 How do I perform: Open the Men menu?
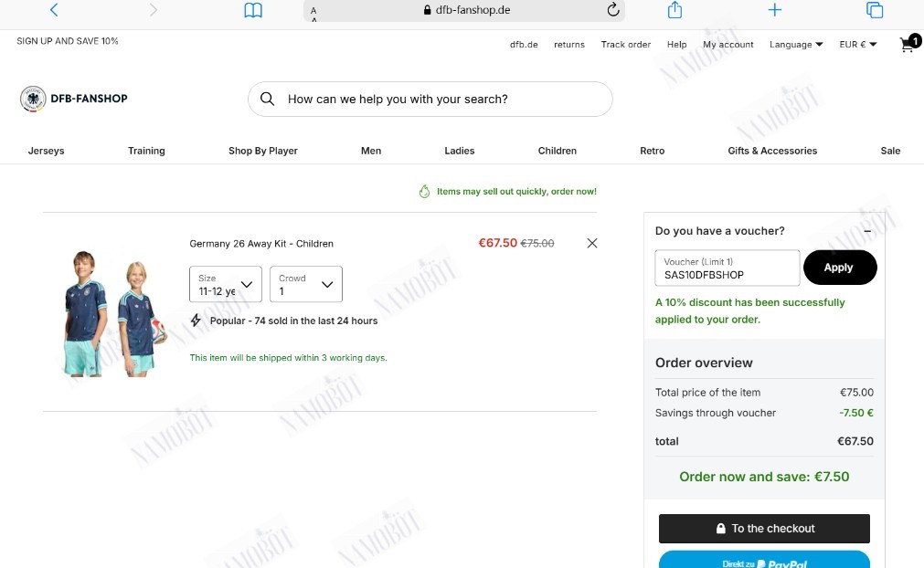pos(371,151)
